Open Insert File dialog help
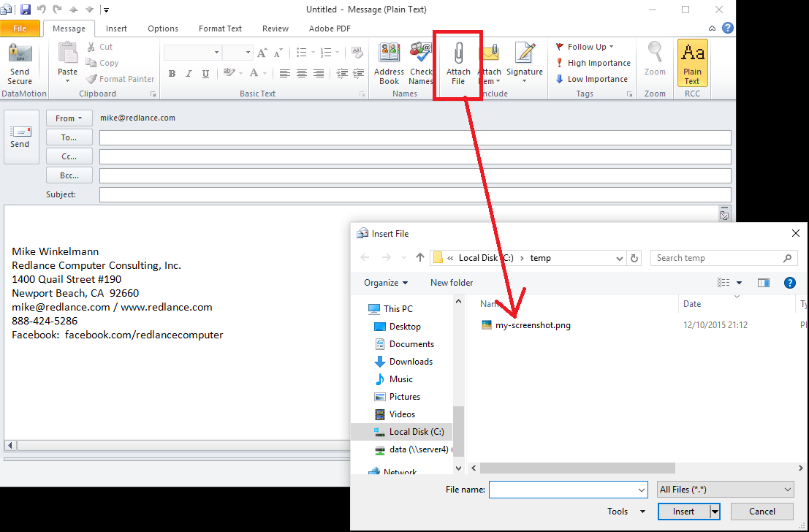 (x=789, y=283)
